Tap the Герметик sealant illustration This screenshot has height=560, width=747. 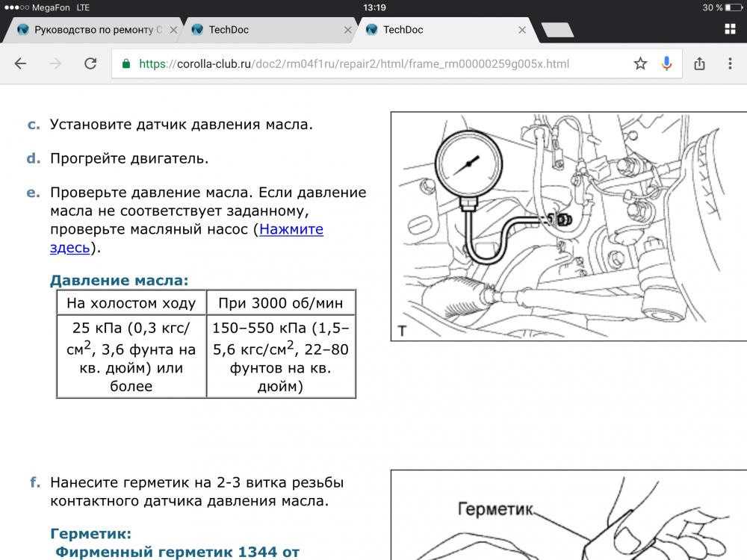click(x=568, y=515)
